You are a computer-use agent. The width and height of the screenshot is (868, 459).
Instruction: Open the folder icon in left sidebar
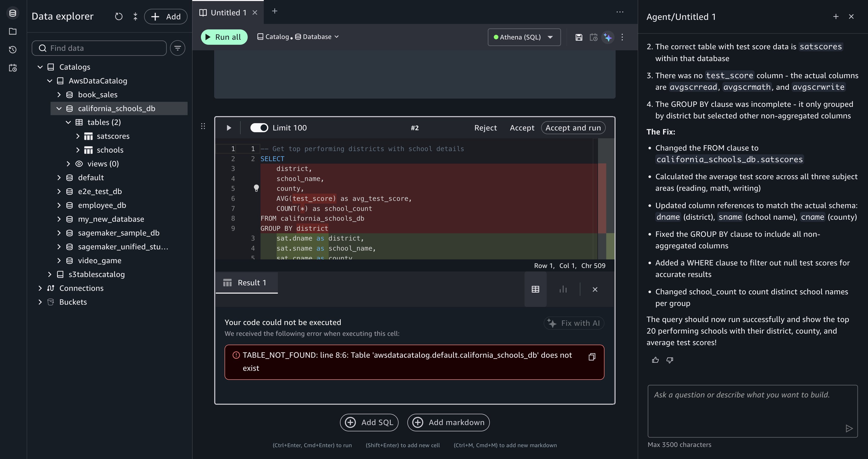[x=13, y=31]
